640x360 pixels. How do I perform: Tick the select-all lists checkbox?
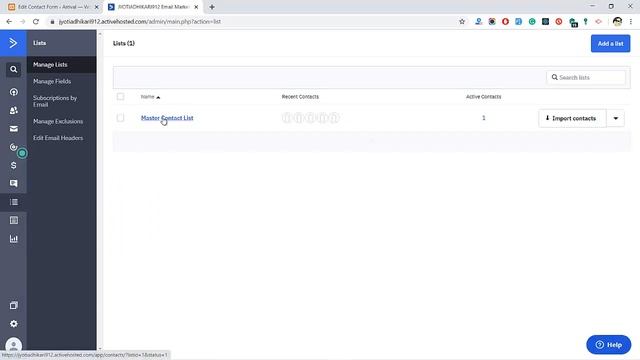point(120,97)
